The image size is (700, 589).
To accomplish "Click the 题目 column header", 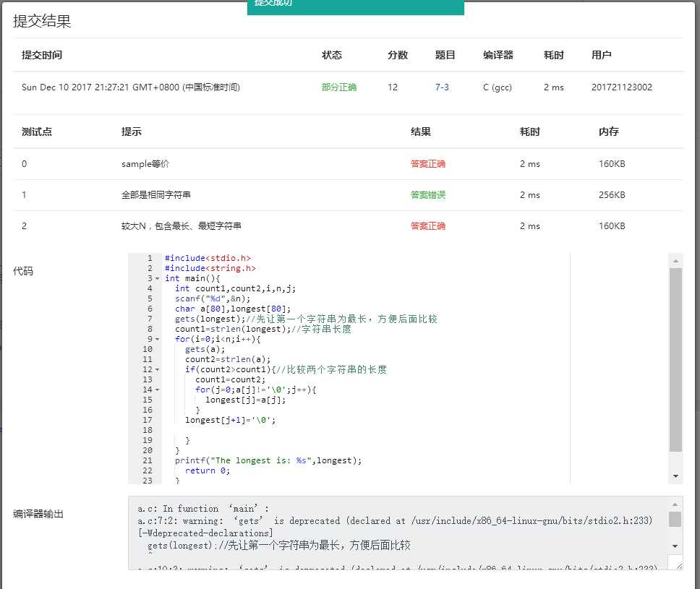I will [x=445, y=55].
